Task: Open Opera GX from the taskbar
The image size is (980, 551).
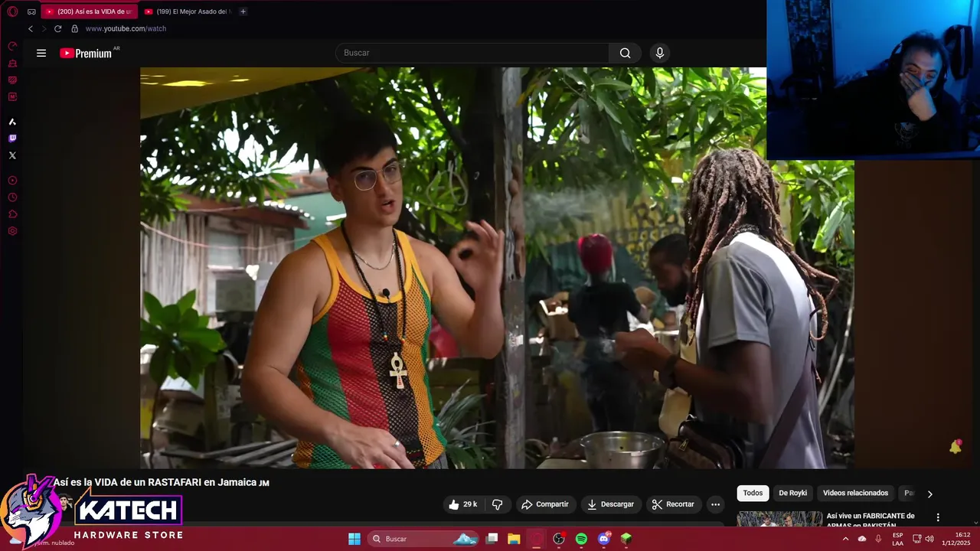Action: 537,539
